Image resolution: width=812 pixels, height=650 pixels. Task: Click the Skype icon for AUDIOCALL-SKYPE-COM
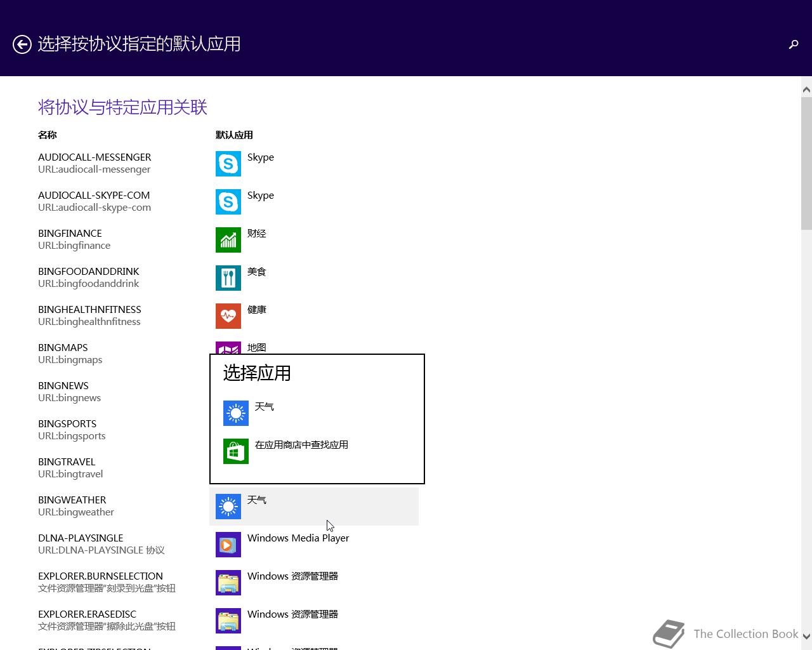(228, 202)
